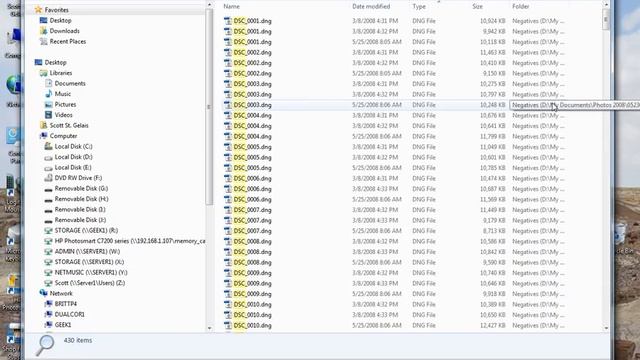Click the Documents library icon

coord(49,83)
